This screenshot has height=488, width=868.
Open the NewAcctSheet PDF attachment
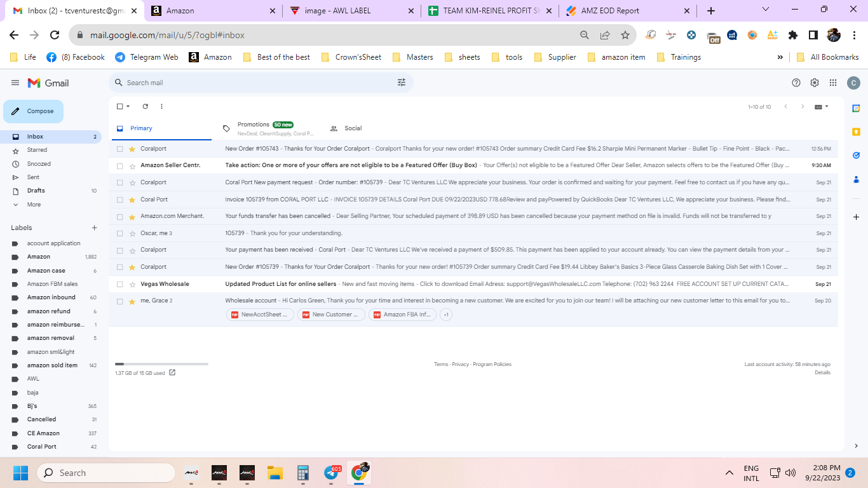pos(261,315)
